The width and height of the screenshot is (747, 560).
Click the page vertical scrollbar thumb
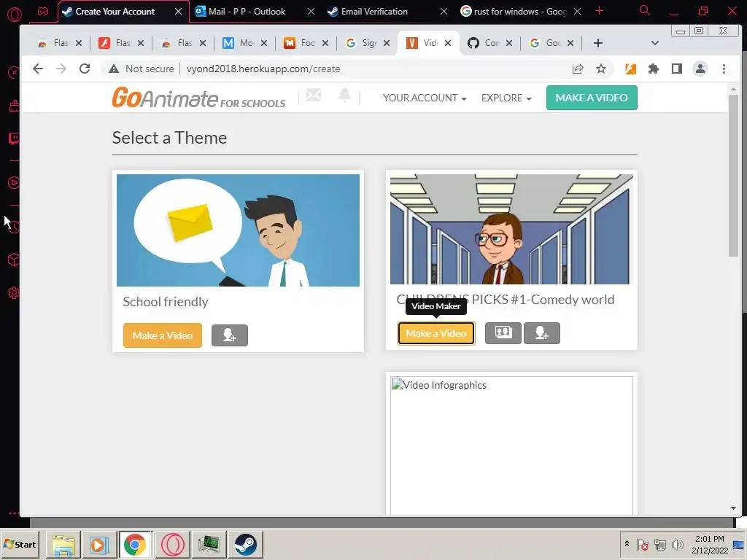pos(733,176)
